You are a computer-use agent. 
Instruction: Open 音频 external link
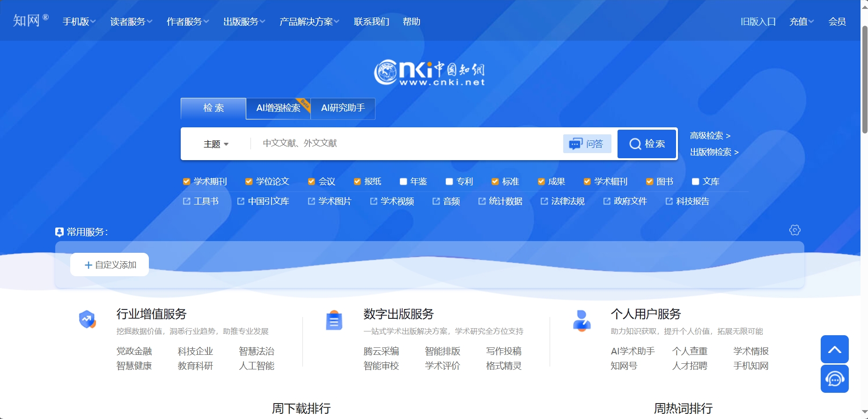point(446,201)
